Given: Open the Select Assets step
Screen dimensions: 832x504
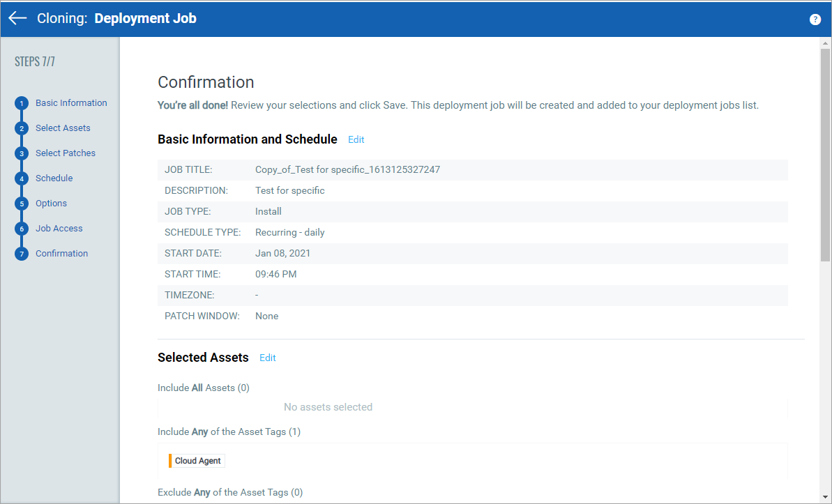Looking at the screenshot, I should (63, 128).
